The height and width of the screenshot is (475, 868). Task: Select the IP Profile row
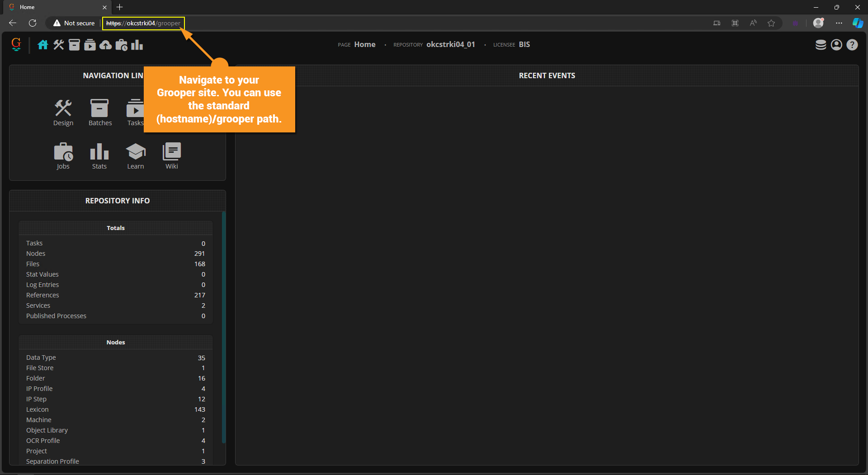coord(116,389)
